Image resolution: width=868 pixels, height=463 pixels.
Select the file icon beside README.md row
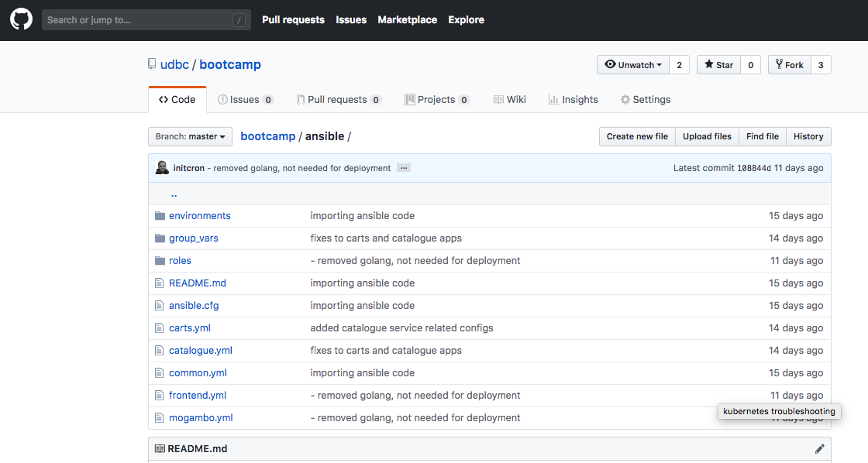(x=160, y=283)
